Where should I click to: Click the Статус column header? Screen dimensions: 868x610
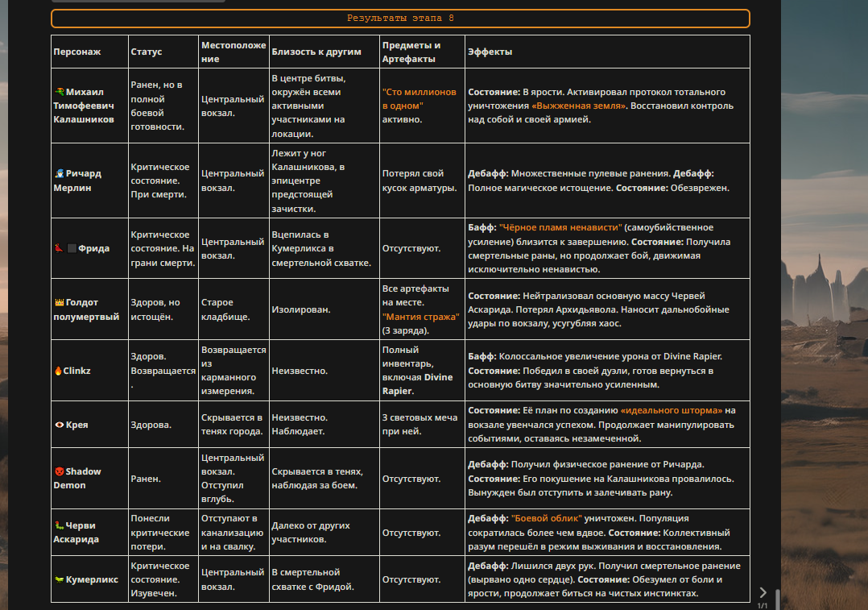(147, 52)
